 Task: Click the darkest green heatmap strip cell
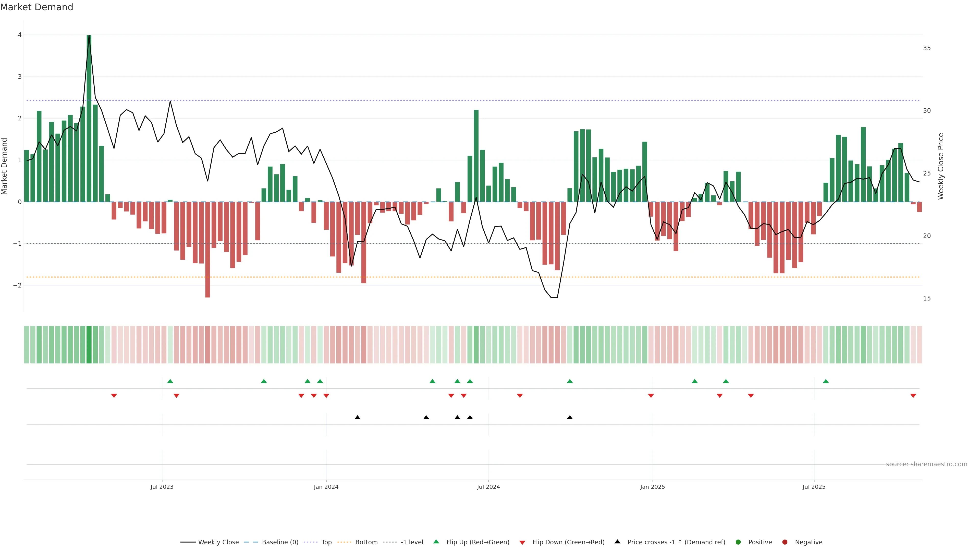[x=89, y=345]
